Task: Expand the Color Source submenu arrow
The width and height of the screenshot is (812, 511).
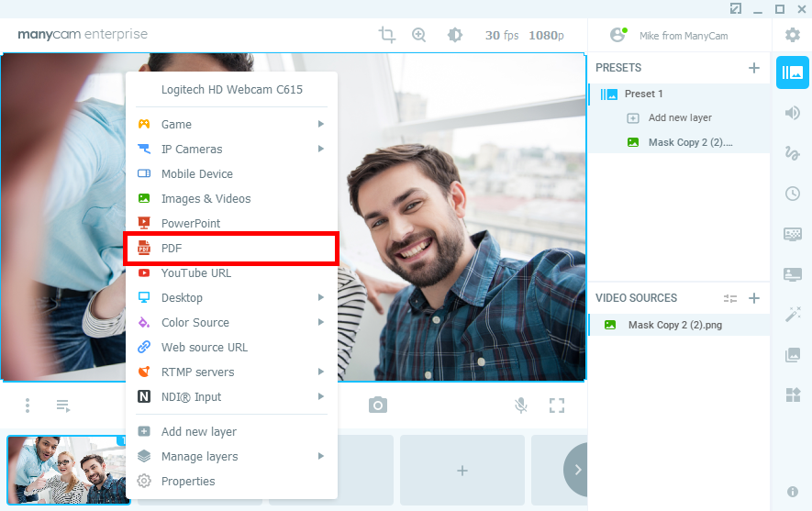Action: click(321, 323)
